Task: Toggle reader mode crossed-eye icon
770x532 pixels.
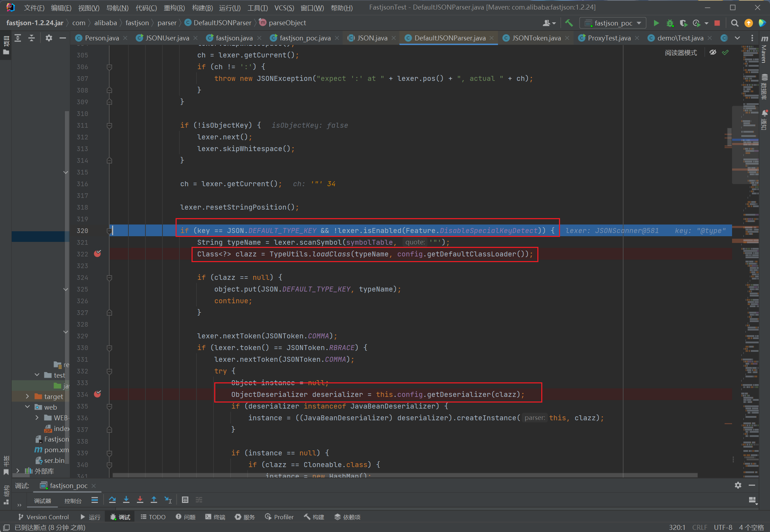Action: coord(713,52)
